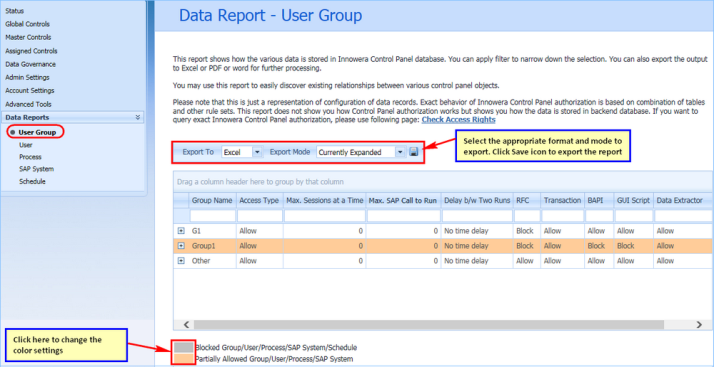The height and width of the screenshot is (367, 714).
Task: Open the Schedule report item
Action: (x=32, y=181)
